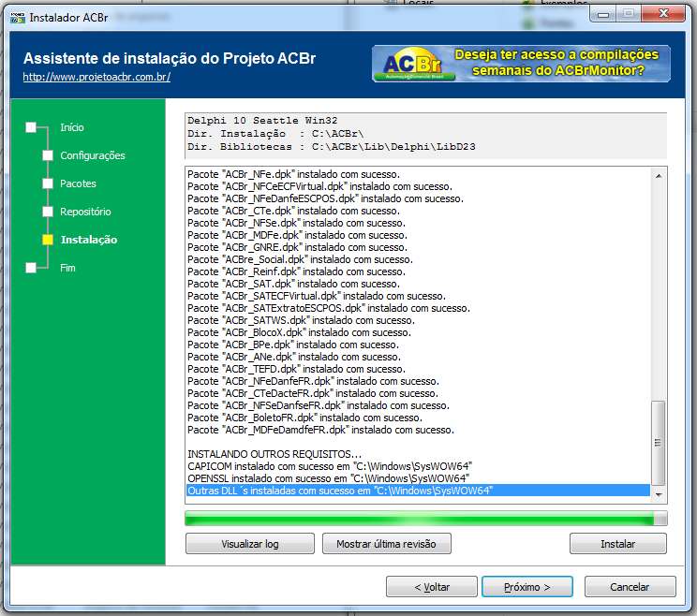
Task: Click the Cancelar button
Action: [630, 587]
